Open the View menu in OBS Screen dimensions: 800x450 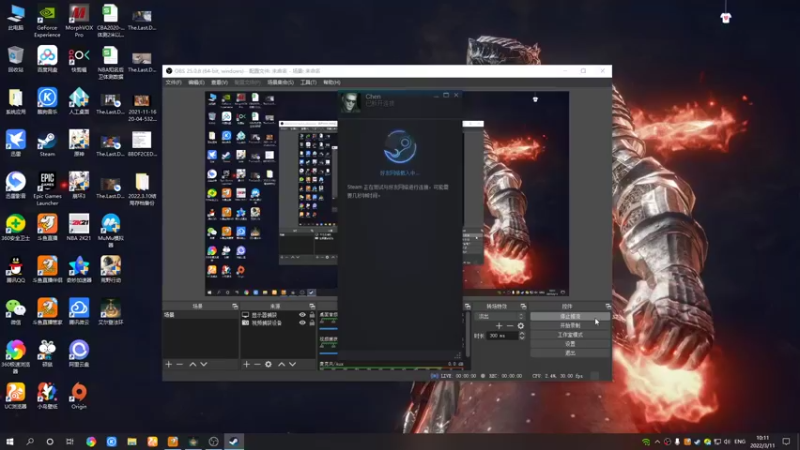pos(219,82)
